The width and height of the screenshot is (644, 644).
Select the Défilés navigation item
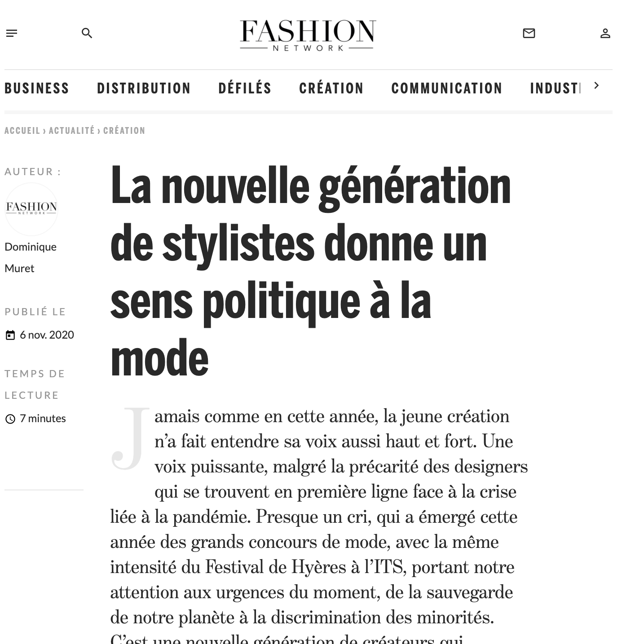[245, 88]
